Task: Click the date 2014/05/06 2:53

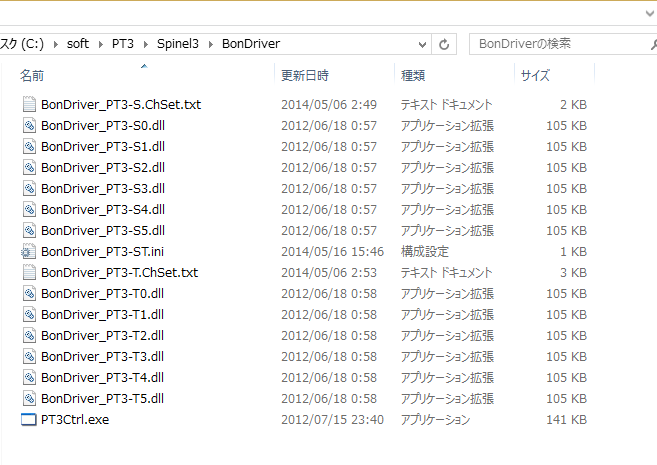Action: click(x=329, y=272)
